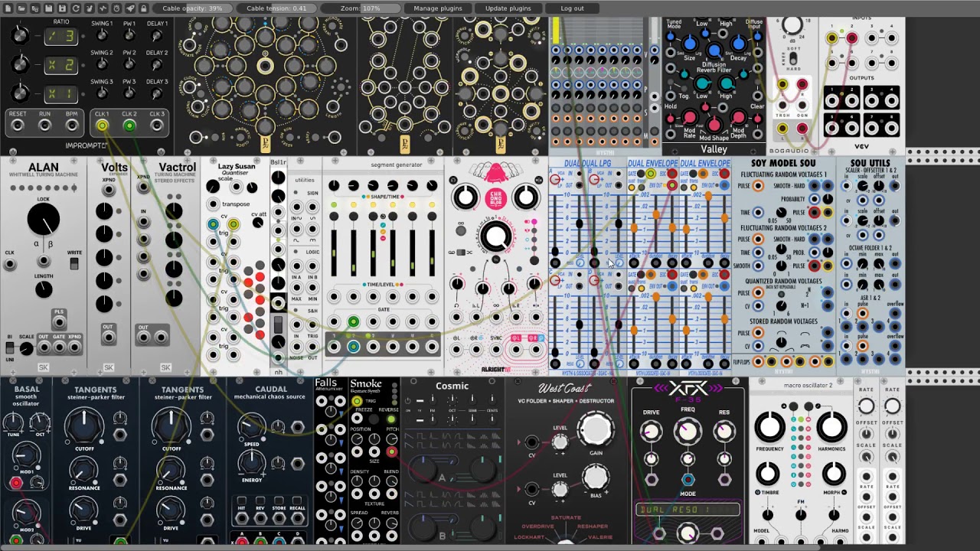
Task: Click the TUNE knob on Basal oscillator
Action: point(13,422)
